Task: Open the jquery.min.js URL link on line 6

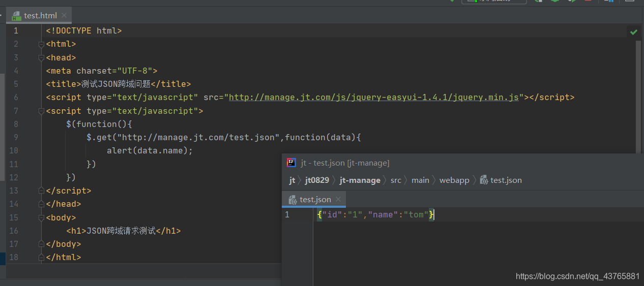Action: [374, 97]
